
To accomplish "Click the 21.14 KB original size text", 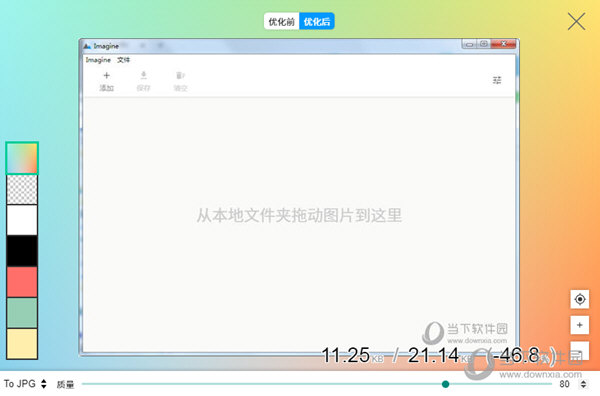I will tap(440, 355).
